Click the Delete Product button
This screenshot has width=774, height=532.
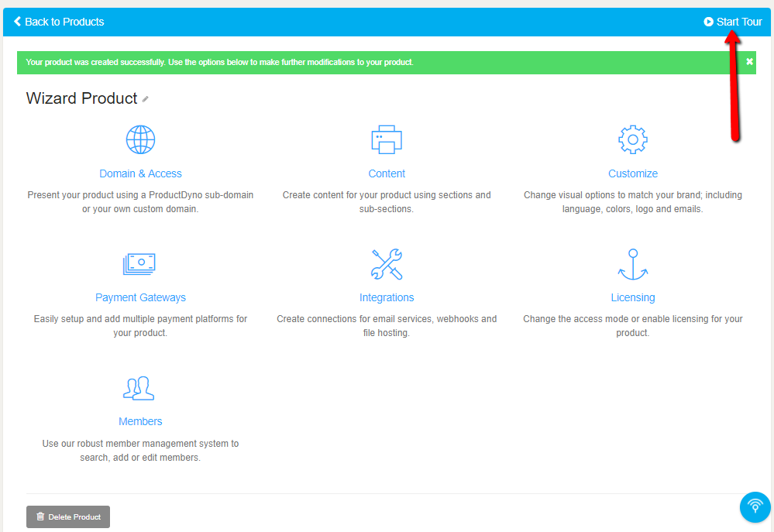click(68, 517)
